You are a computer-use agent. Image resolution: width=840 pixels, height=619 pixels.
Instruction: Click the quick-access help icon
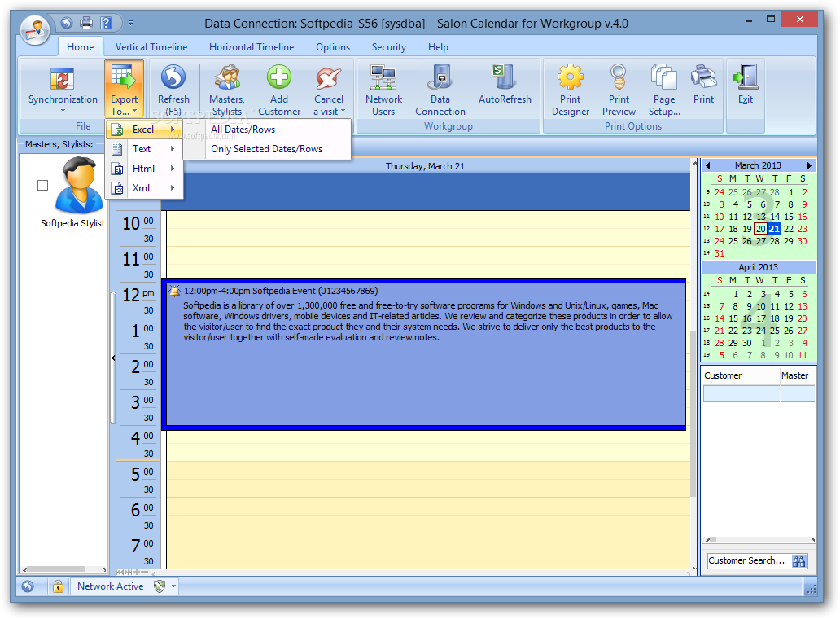click(106, 23)
